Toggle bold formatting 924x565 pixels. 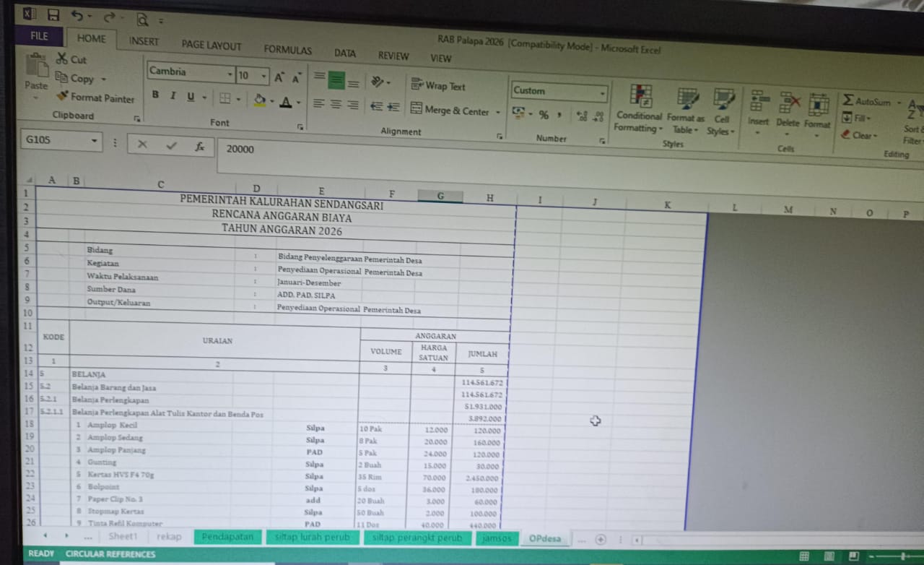pos(155,95)
